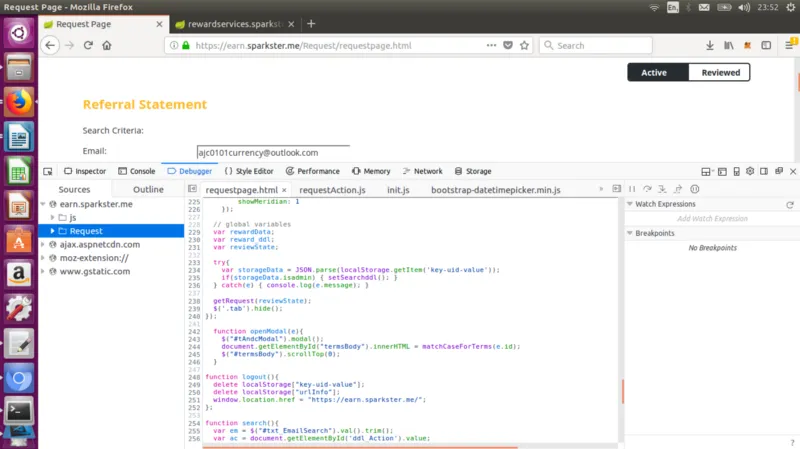Open the requestAction.js source tab
The width and height of the screenshot is (800, 449).
[x=332, y=190]
